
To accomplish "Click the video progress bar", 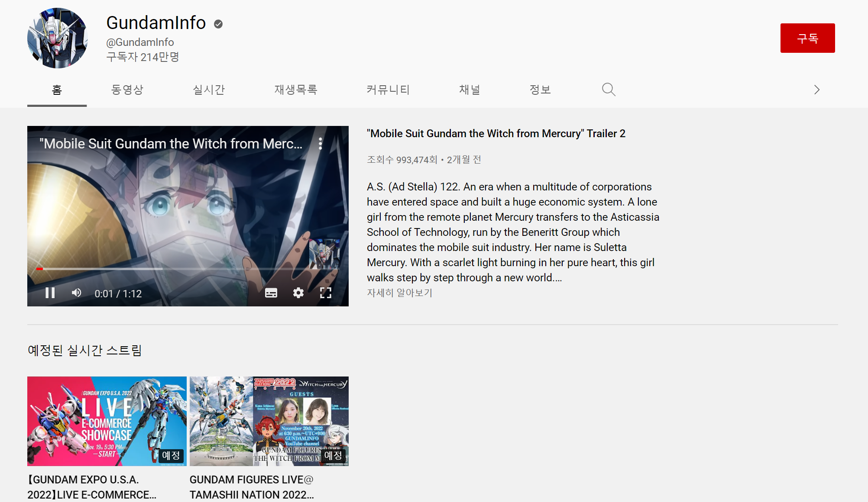I will 188,269.
